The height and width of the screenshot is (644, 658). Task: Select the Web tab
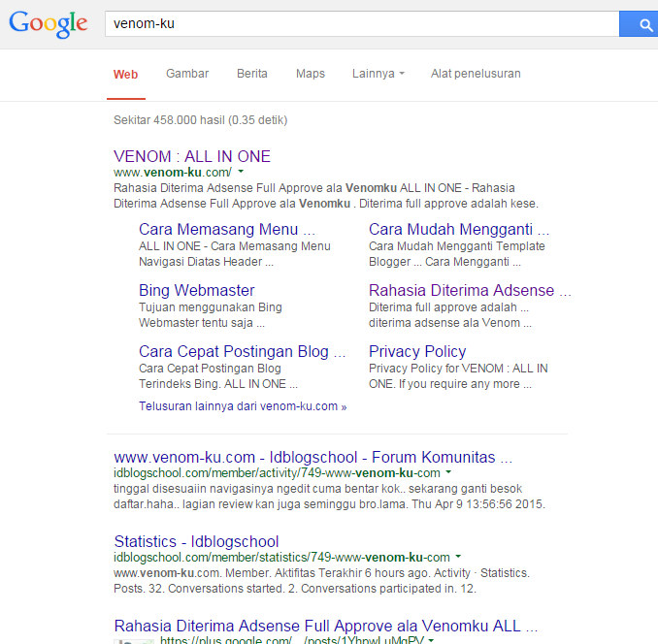[125, 75]
